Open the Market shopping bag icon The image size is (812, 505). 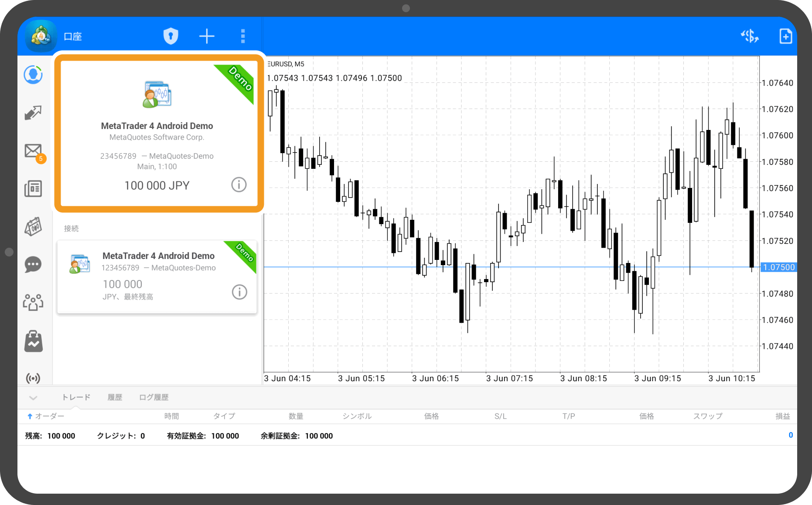pos(33,341)
